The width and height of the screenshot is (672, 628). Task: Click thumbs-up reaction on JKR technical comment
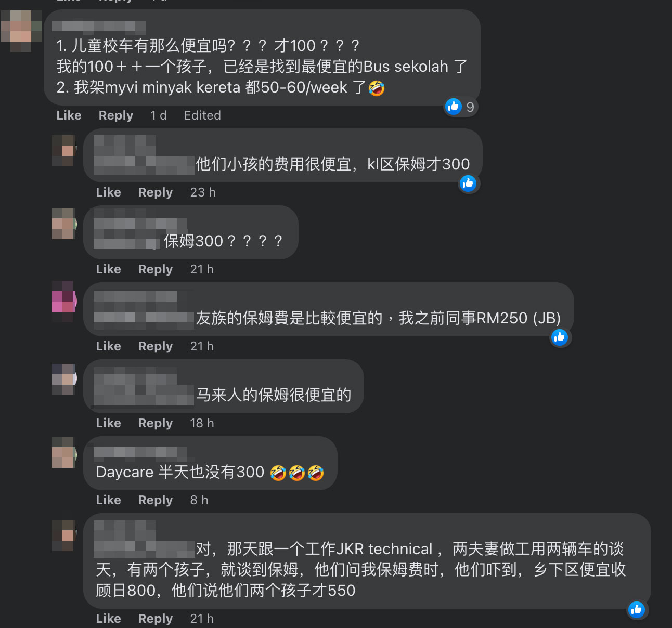coord(637,610)
